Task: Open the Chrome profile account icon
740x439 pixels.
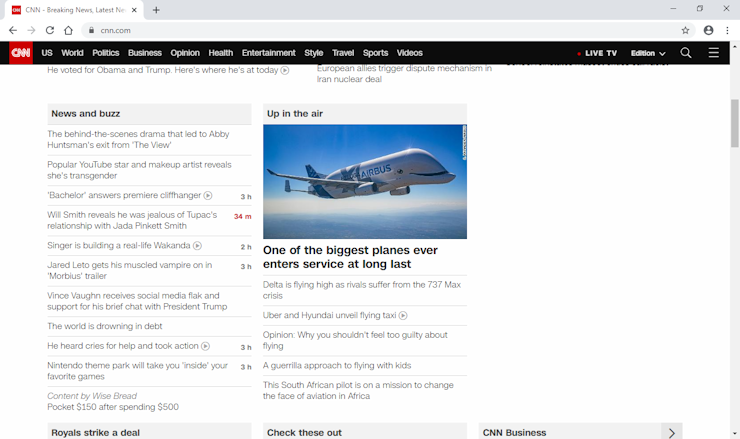Action: tap(708, 30)
